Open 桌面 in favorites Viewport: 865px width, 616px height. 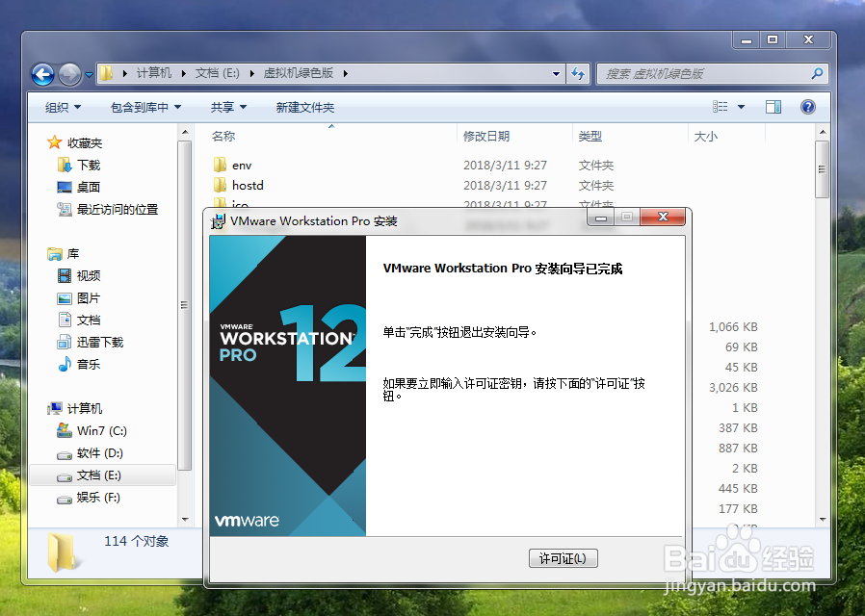pyautogui.click(x=89, y=188)
